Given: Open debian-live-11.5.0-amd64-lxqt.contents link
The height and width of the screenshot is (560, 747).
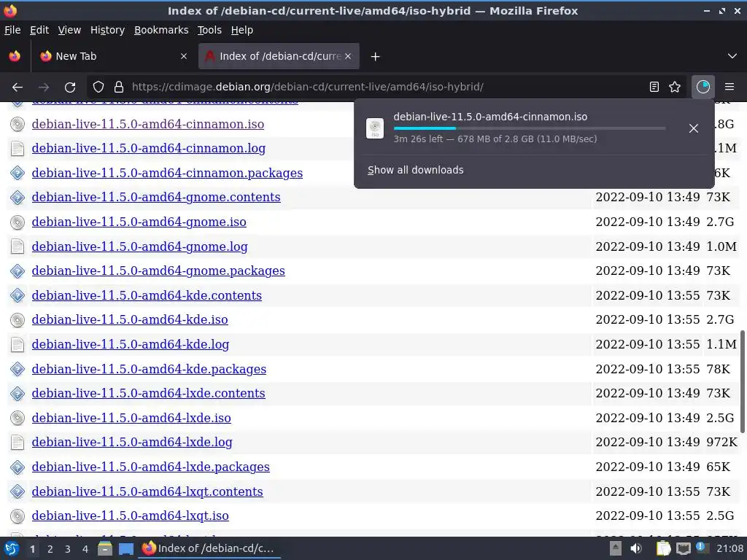Looking at the screenshot, I should [147, 491].
